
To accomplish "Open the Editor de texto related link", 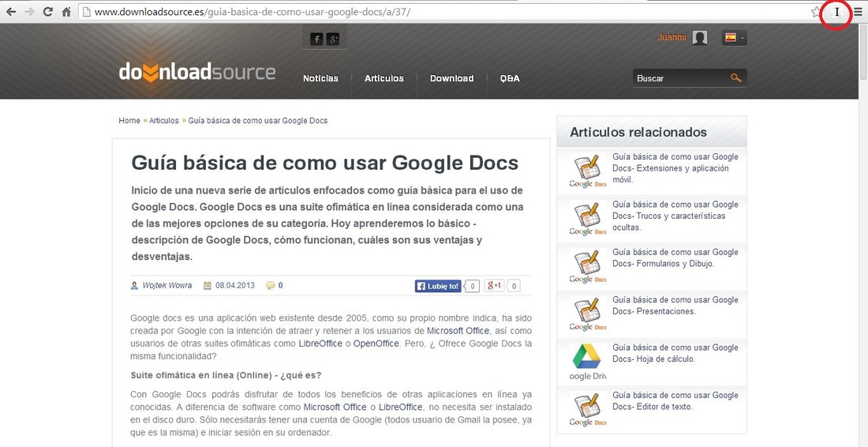I will [x=675, y=400].
